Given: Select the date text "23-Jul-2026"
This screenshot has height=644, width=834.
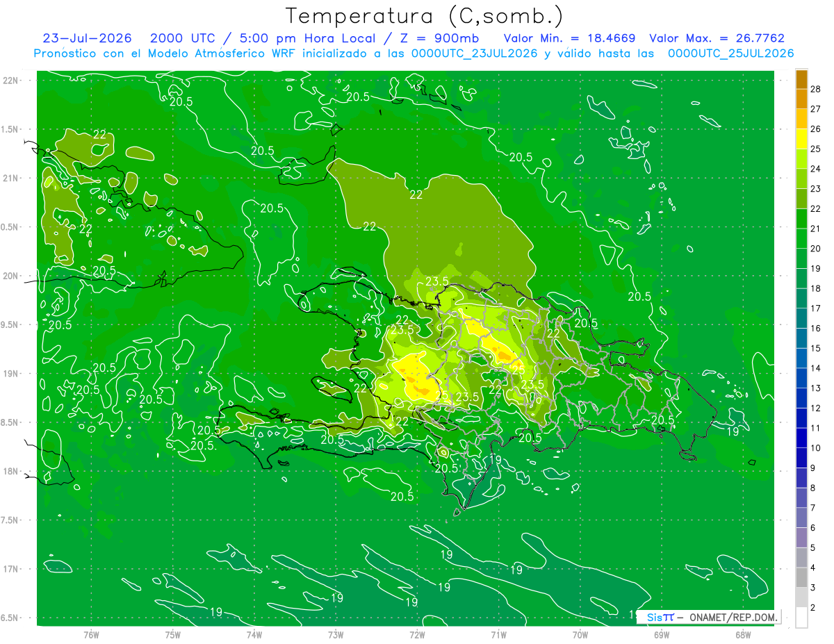Looking at the screenshot, I should coord(88,38).
